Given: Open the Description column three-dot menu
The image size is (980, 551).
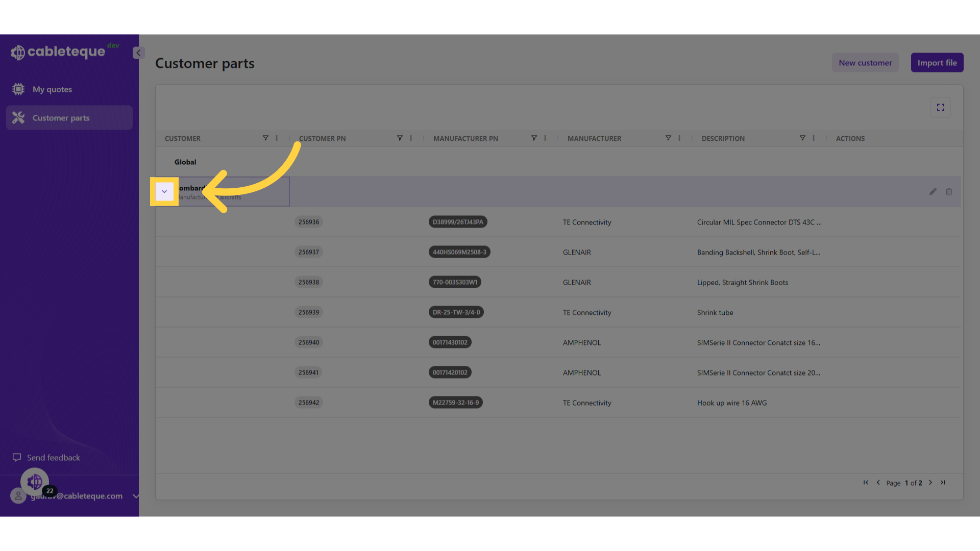Looking at the screenshot, I should tap(814, 138).
